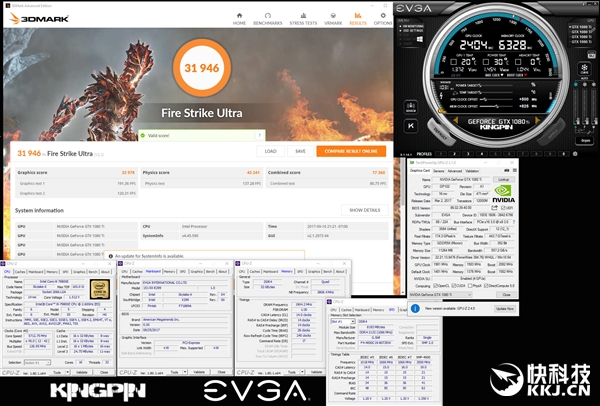The width and height of the screenshot is (600, 406).
Task: Toggle the Power Temp checkbox in Precision
Action: 486,62
